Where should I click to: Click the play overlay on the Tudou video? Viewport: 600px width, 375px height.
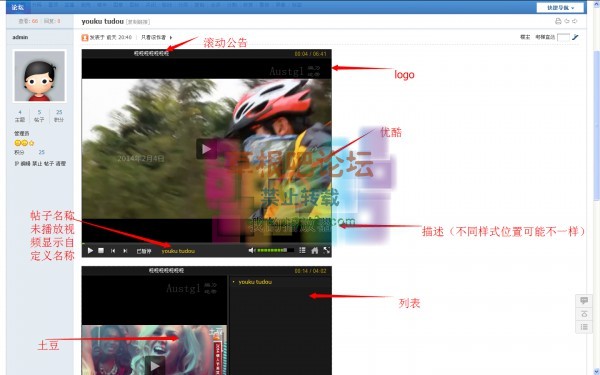155,365
